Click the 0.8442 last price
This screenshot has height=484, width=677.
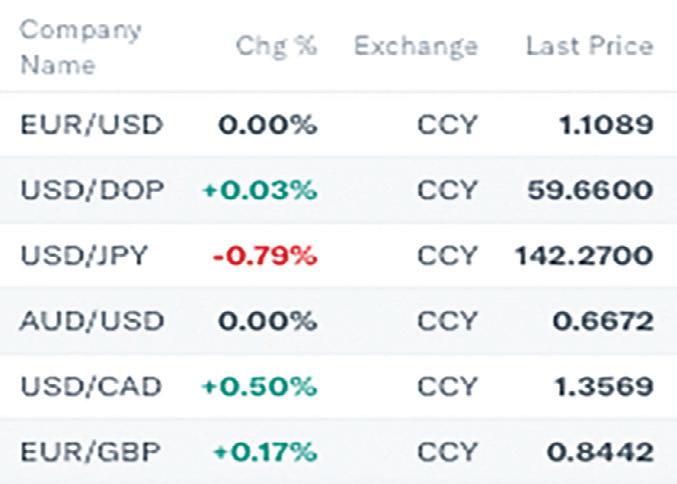tap(601, 450)
